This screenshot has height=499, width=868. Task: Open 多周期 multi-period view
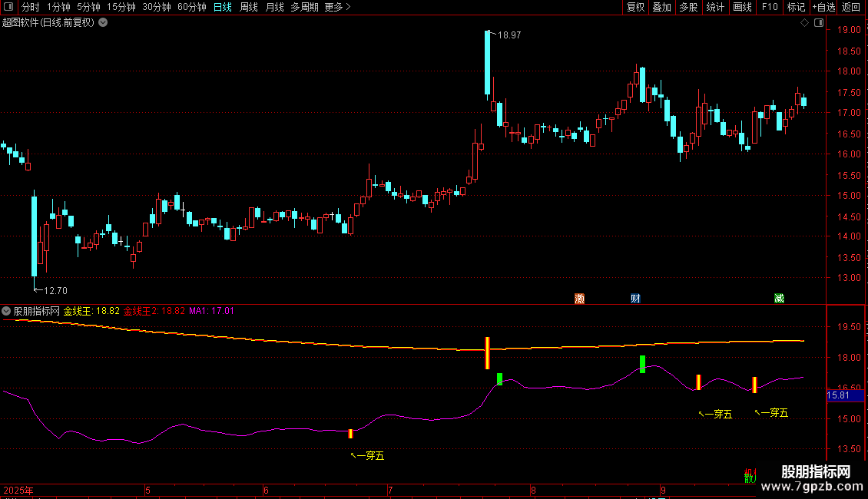(x=304, y=7)
